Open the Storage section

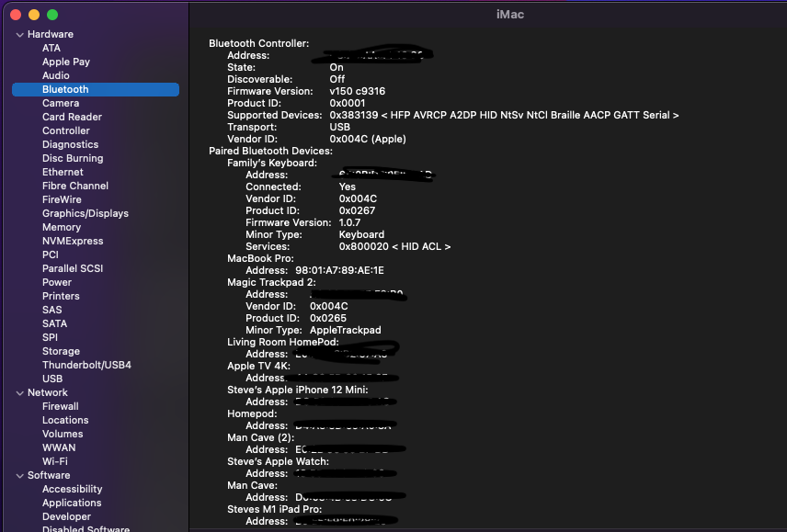tap(61, 352)
